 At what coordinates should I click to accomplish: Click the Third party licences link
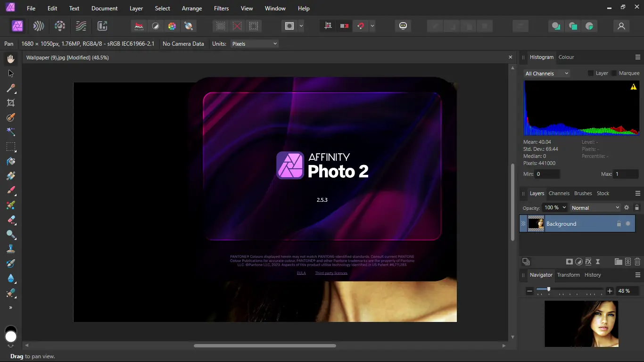331,273
